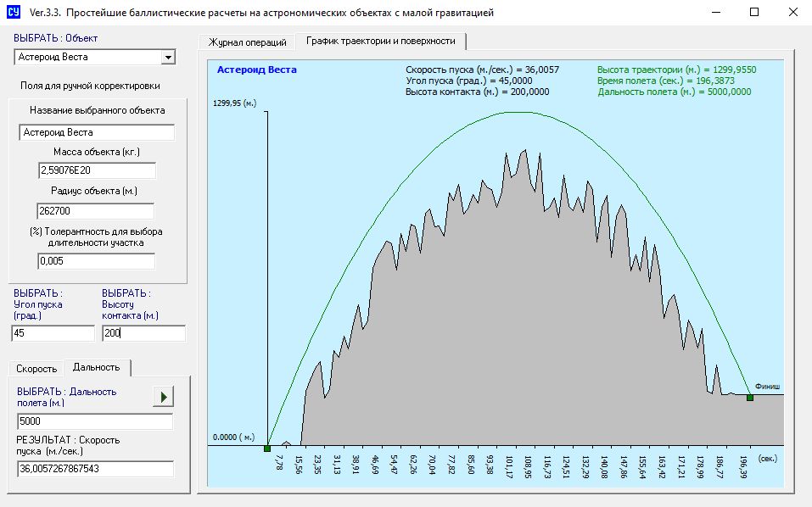Image resolution: width=812 pixels, height=507 pixels.
Task: Click the Радиус объекта field with 262700
Action: tap(95, 211)
